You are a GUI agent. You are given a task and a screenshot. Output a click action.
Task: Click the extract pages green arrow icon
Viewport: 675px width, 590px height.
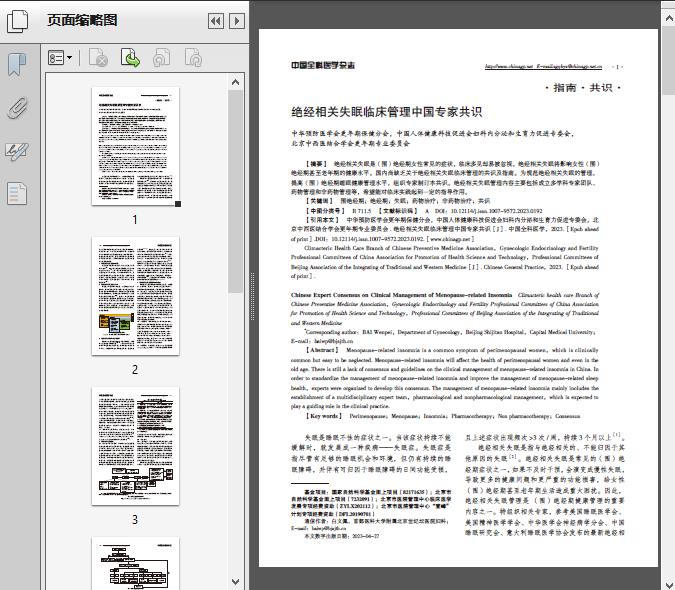(x=130, y=58)
